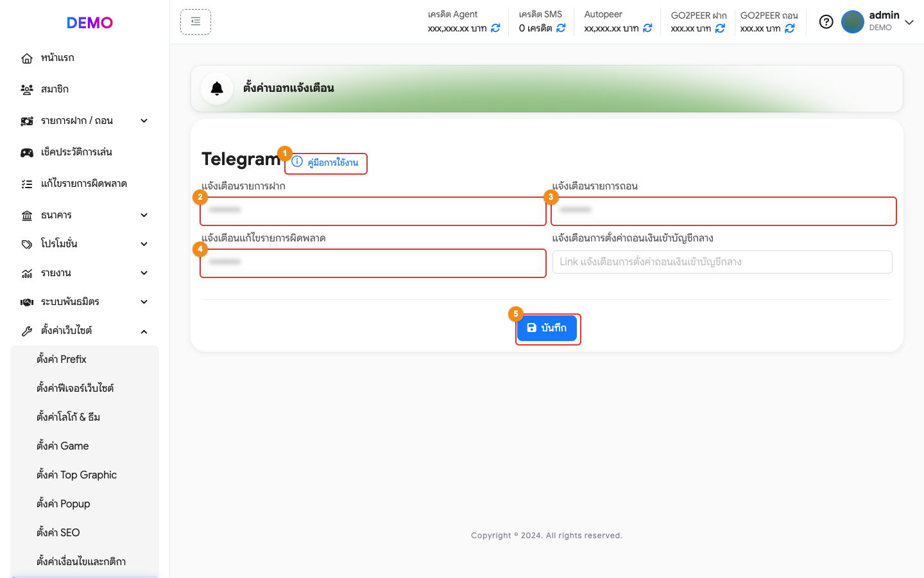Refresh the เครดิต SMS balance
Screen dimensions: 924x578
561,28
